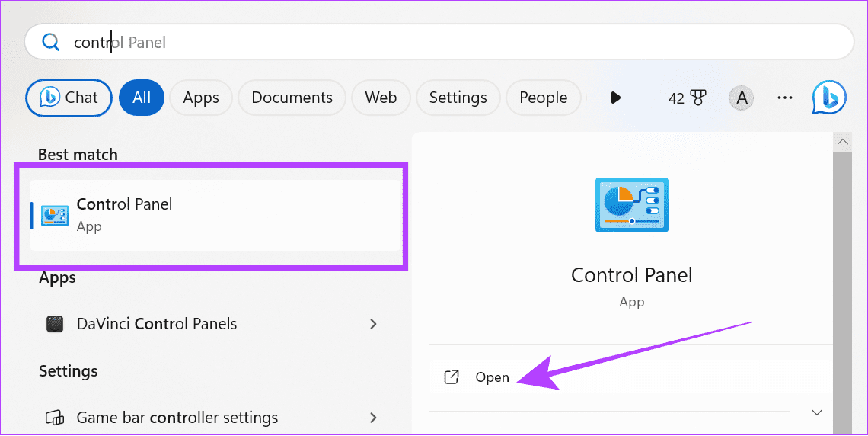
Task: Click the search text input field
Action: tap(439, 42)
